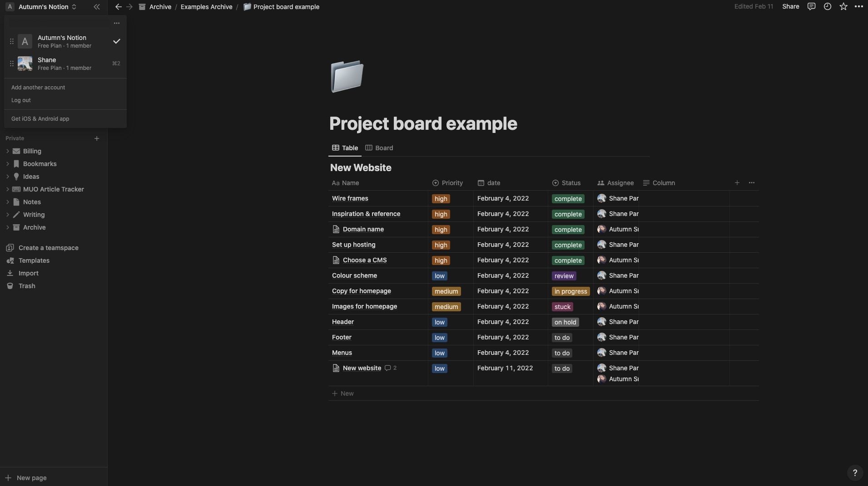Click the orange high tag for Wire frames
868x486 pixels.
pos(441,199)
